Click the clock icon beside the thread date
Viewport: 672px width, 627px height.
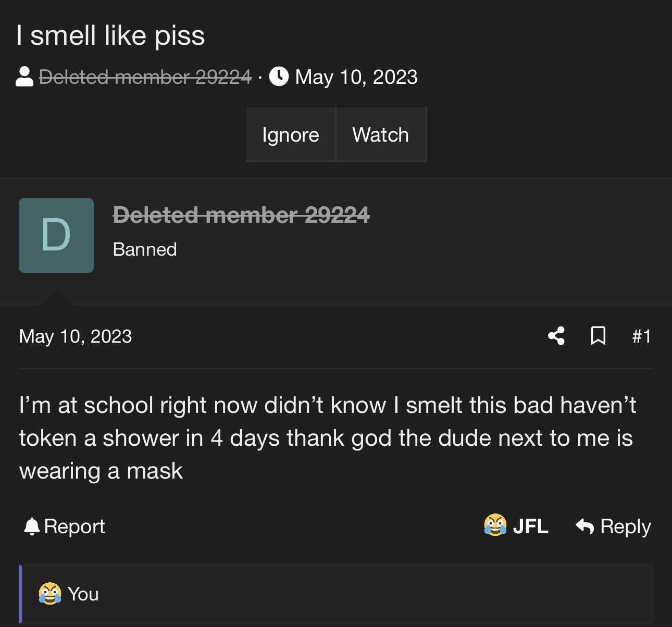click(x=279, y=77)
